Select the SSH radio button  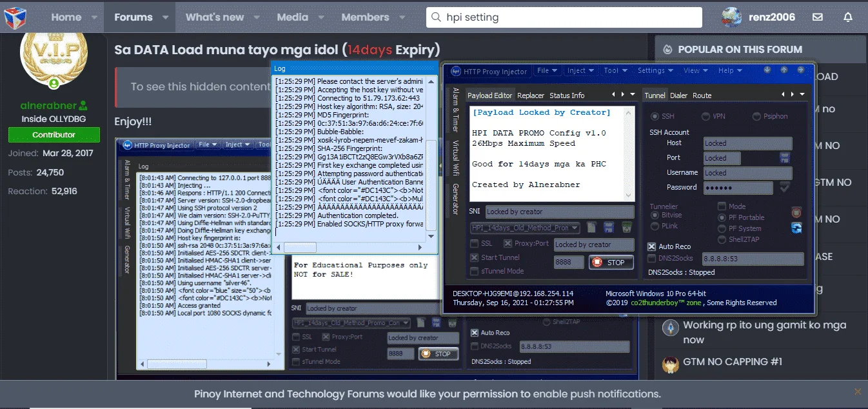point(655,117)
